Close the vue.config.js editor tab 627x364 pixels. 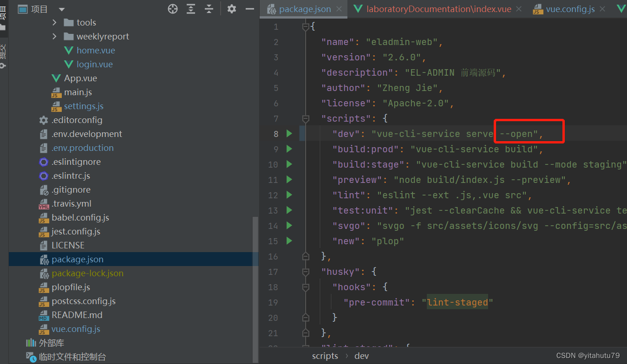pyautogui.click(x=603, y=9)
